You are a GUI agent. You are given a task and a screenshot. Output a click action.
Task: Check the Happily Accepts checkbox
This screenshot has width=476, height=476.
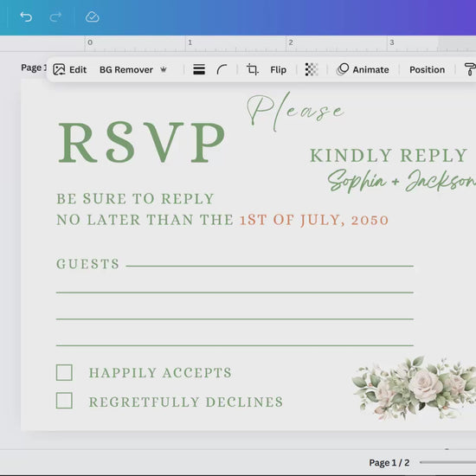point(64,372)
